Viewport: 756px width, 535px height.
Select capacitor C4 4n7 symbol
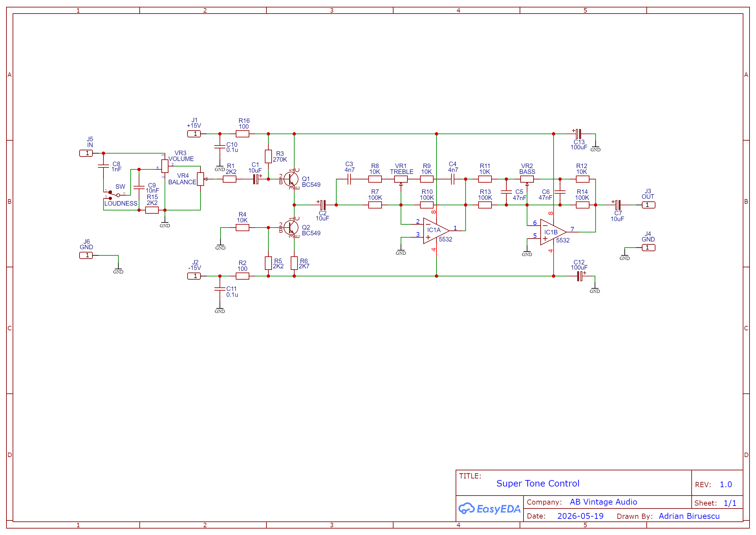[452, 179]
